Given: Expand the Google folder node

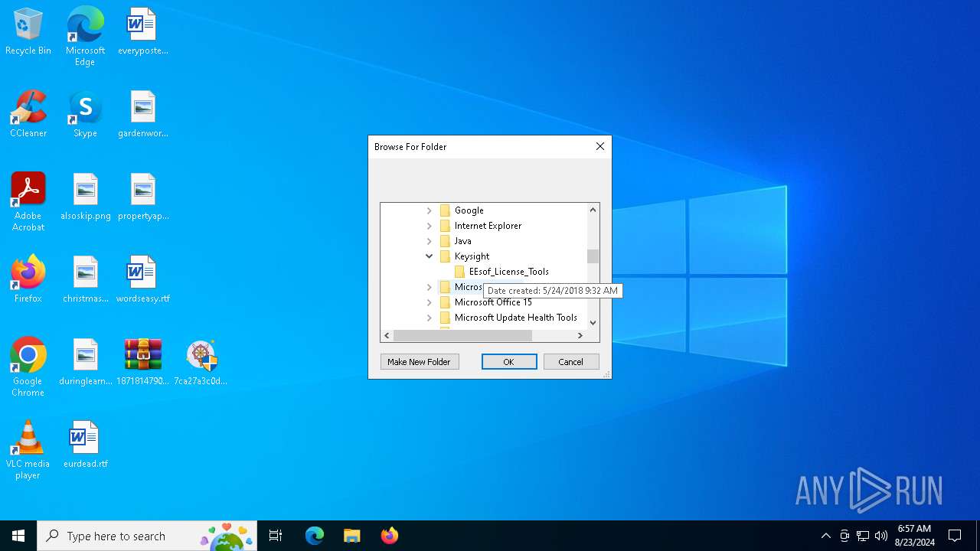Looking at the screenshot, I should (x=429, y=210).
